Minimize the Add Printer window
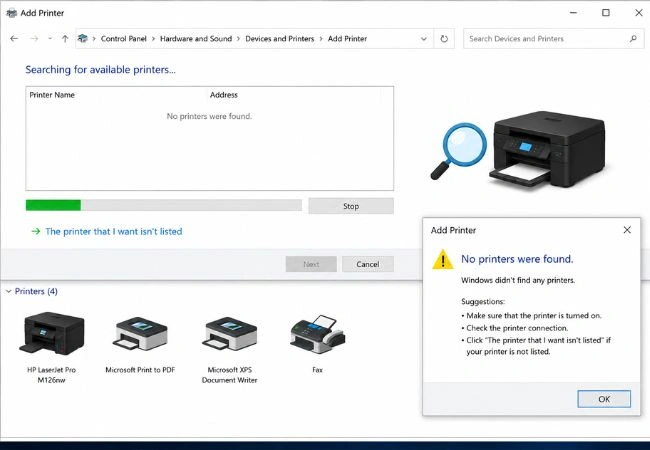The image size is (650, 450). click(x=573, y=12)
